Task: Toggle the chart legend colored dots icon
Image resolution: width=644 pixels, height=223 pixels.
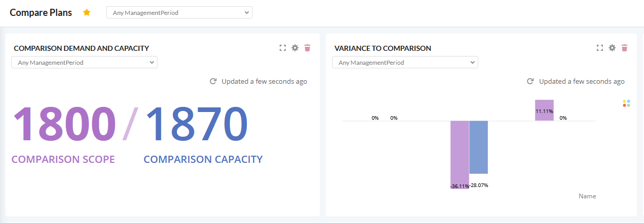Action: coord(626,103)
